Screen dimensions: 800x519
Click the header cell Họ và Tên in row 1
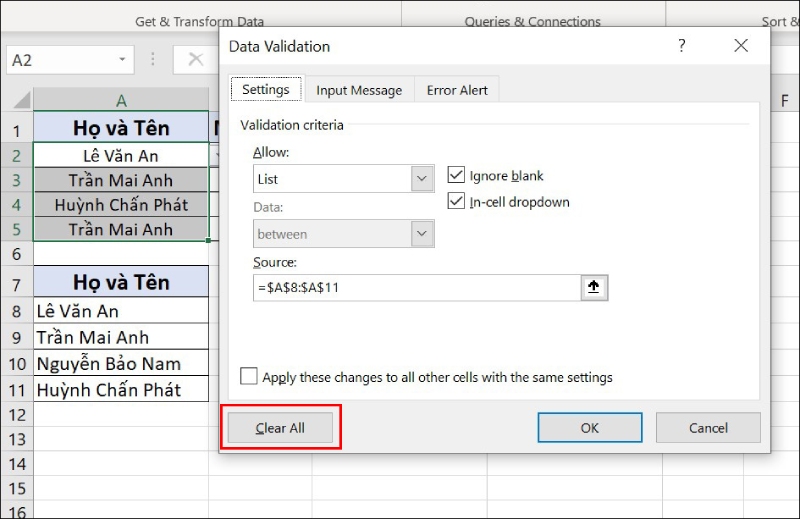(121, 128)
